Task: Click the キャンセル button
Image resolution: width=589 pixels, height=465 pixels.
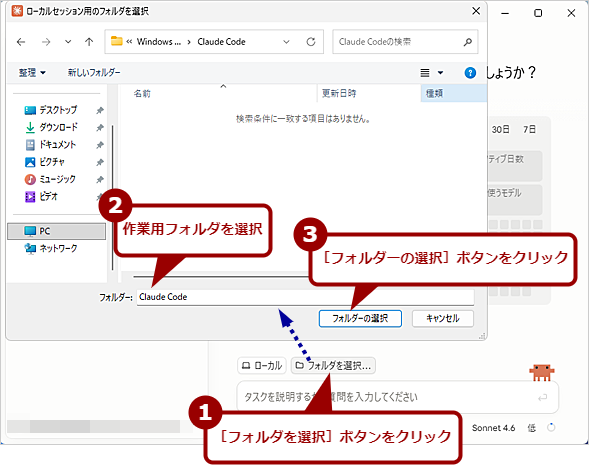Action: pyautogui.click(x=443, y=319)
